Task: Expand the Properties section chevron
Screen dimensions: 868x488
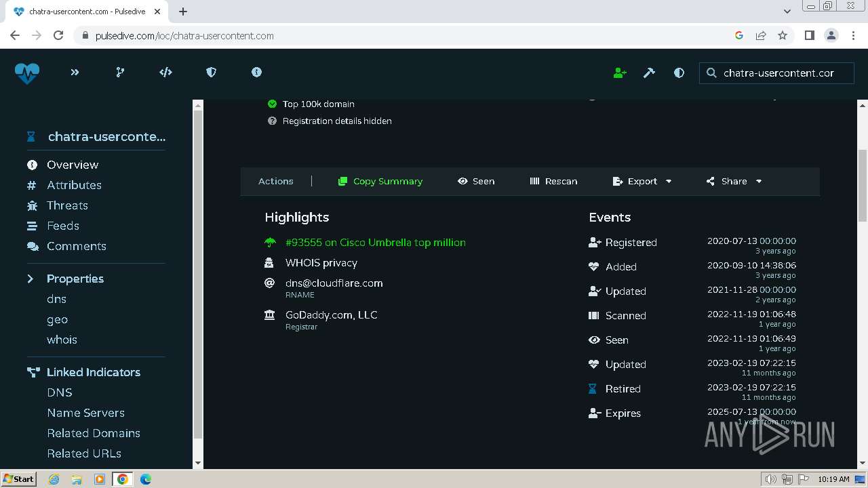Action: click(x=31, y=279)
